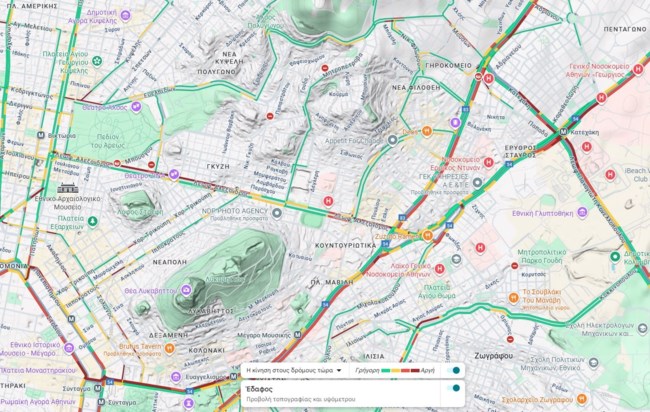The image size is (650, 412).
Task: Open the Πλατεία Αγίου Γεωργίου Κυψέλης green pin
Action: click(x=97, y=62)
